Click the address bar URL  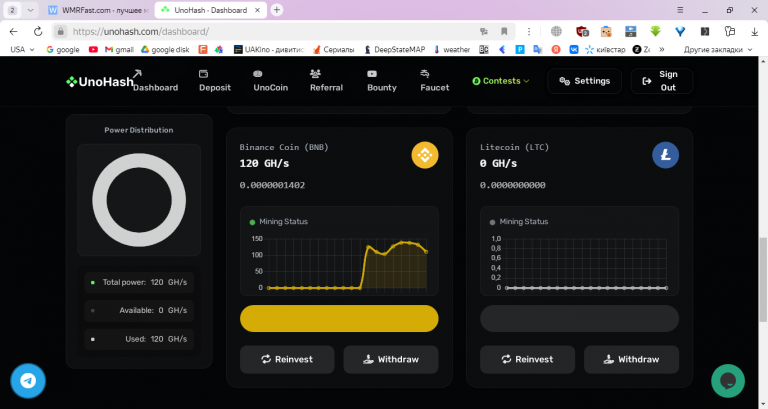click(141, 32)
